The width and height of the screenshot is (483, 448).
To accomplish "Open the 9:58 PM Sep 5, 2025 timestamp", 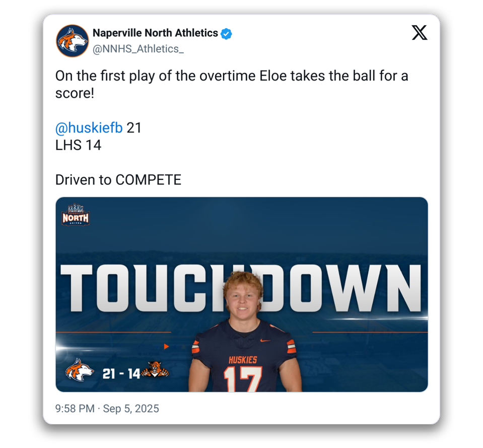I will click(107, 408).
